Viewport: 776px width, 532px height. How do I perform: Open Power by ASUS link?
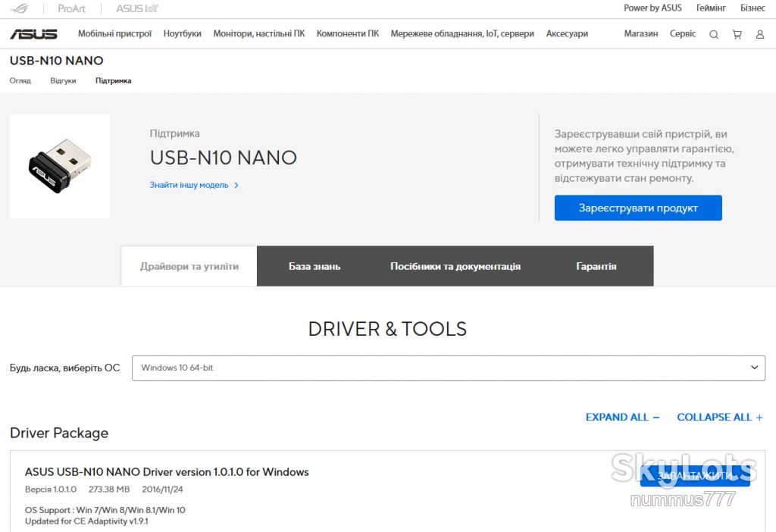coord(652,8)
